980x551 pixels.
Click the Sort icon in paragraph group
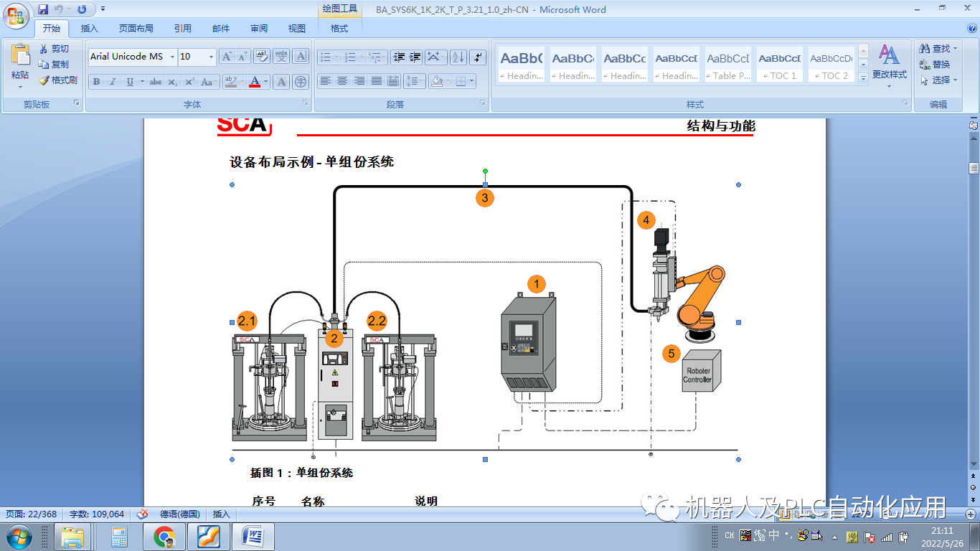click(458, 56)
